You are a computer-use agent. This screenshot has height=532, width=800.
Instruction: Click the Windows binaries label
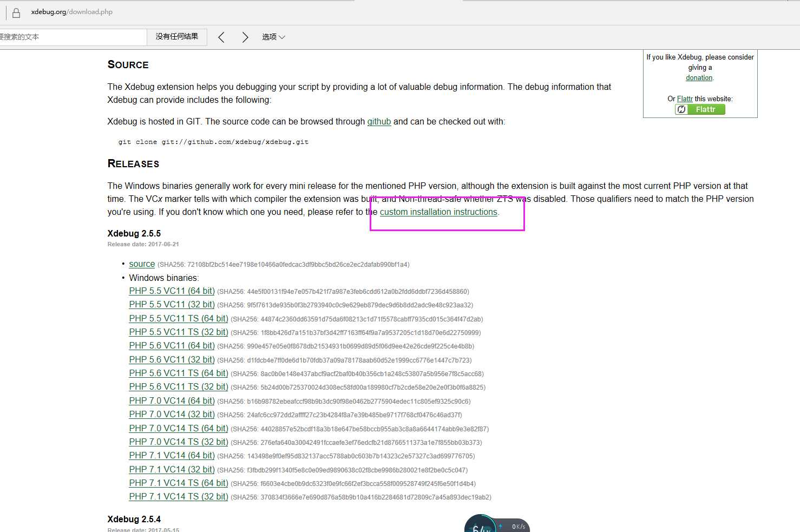163,278
